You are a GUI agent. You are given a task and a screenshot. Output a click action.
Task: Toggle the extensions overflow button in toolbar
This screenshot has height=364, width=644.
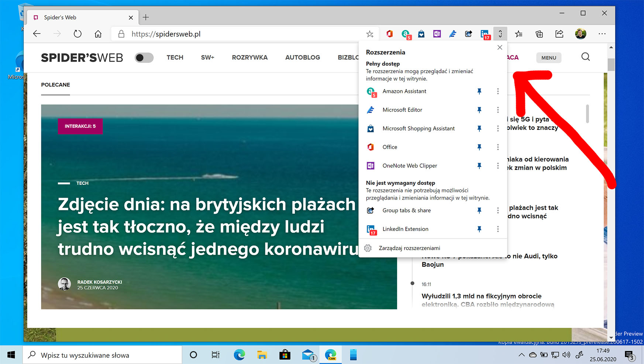(x=500, y=34)
